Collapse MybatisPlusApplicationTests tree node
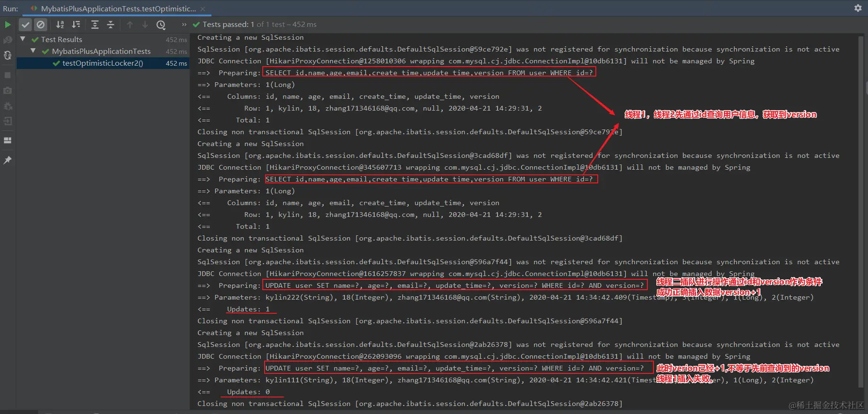Image resolution: width=868 pixels, height=414 pixels. pos(33,51)
